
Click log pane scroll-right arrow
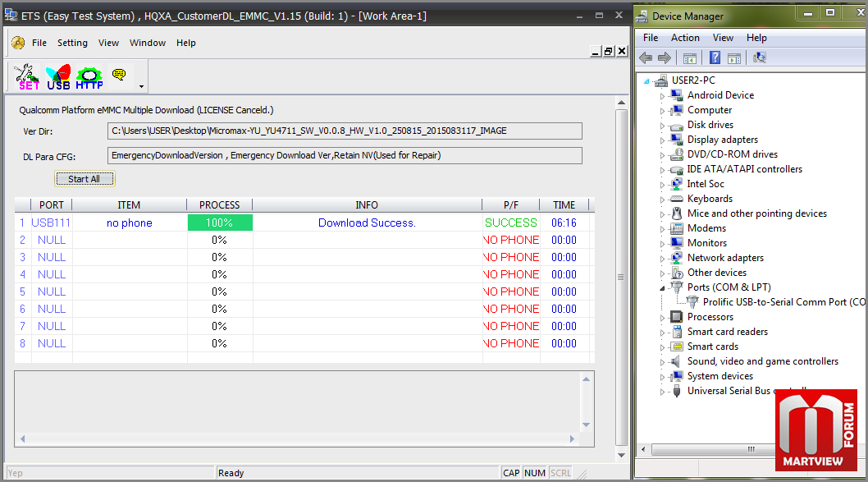pyautogui.click(x=573, y=438)
